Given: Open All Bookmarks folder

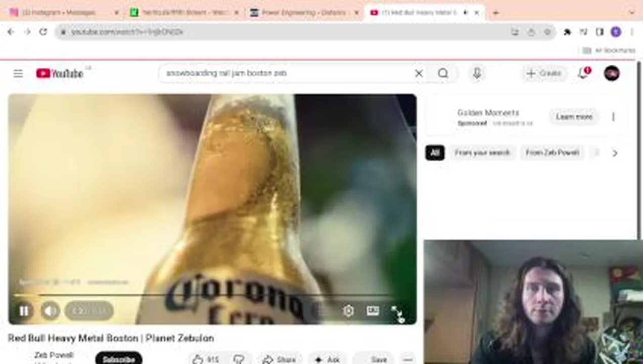Looking at the screenshot, I should 609,51.
